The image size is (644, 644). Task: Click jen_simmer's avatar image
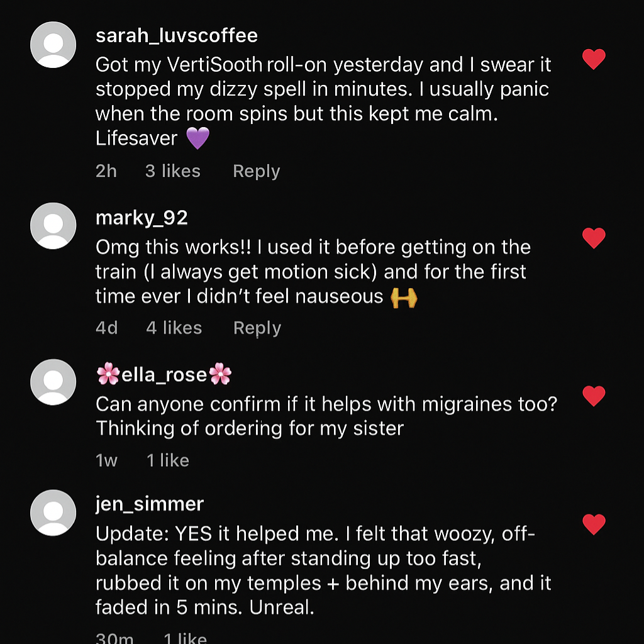(x=53, y=513)
